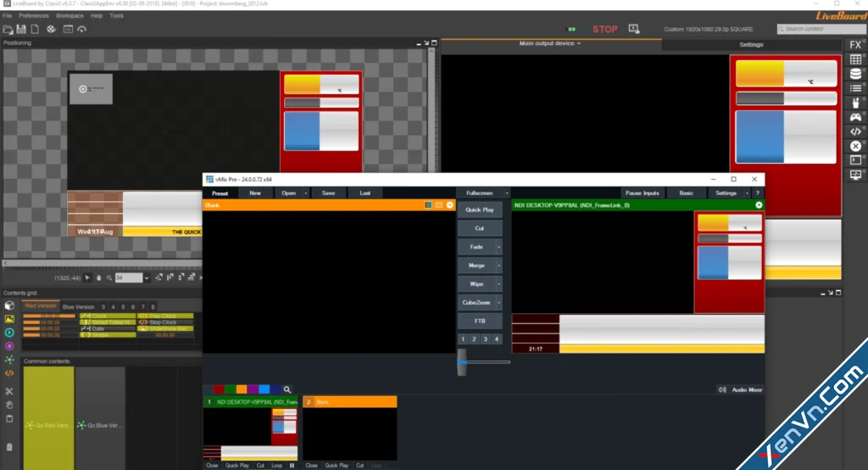Select the green network nodes content icon
The width and height of the screenshot is (868, 470).
pos(9,360)
